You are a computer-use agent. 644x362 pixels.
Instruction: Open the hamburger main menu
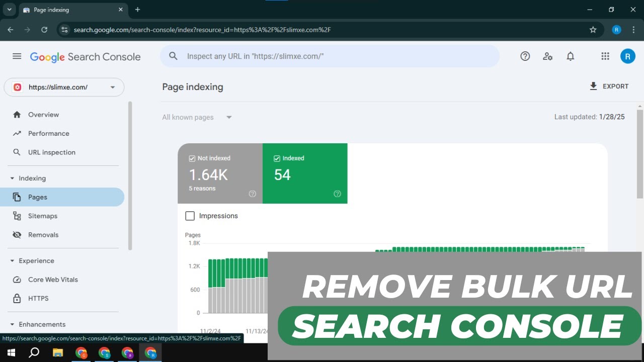(17, 56)
